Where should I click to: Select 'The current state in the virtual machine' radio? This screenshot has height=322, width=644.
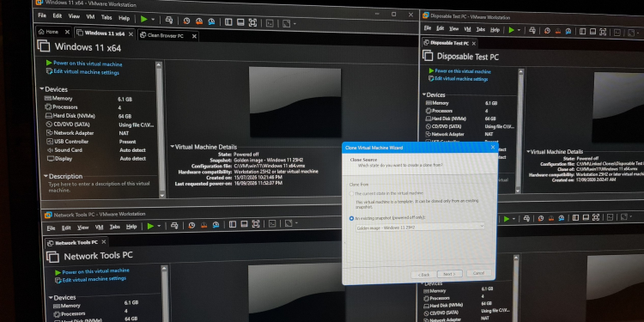pos(351,193)
